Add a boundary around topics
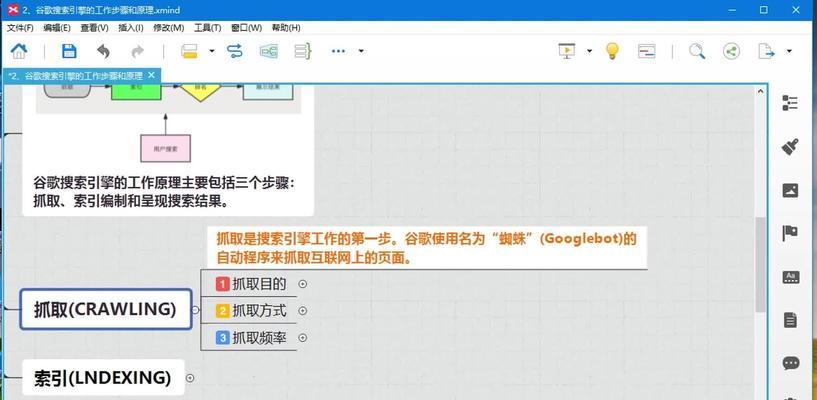Image resolution: width=817 pixels, height=400 pixels. [x=268, y=51]
